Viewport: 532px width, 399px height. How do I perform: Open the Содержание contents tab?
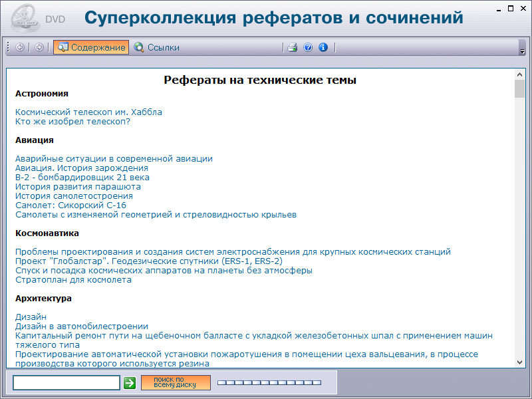[x=91, y=47]
